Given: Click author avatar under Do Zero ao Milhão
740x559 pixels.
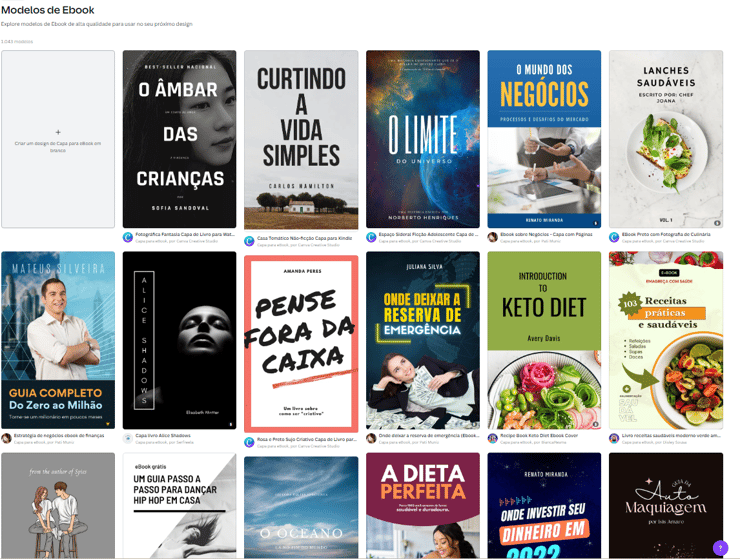Looking at the screenshot, I should point(6,438).
